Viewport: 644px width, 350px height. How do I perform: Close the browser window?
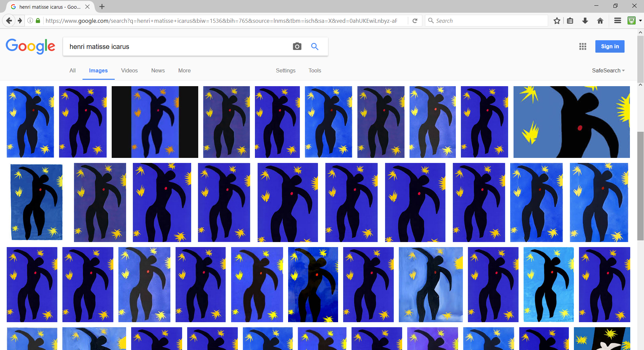pyautogui.click(x=634, y=6)
